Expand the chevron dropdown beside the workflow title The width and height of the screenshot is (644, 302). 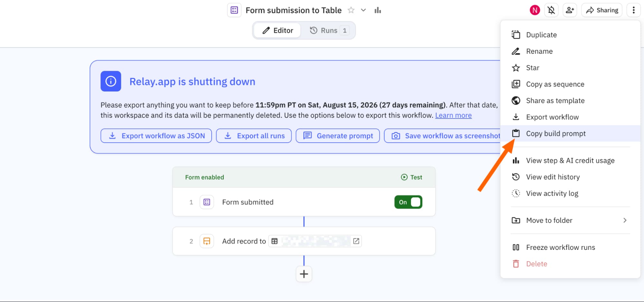coord(363,10)
